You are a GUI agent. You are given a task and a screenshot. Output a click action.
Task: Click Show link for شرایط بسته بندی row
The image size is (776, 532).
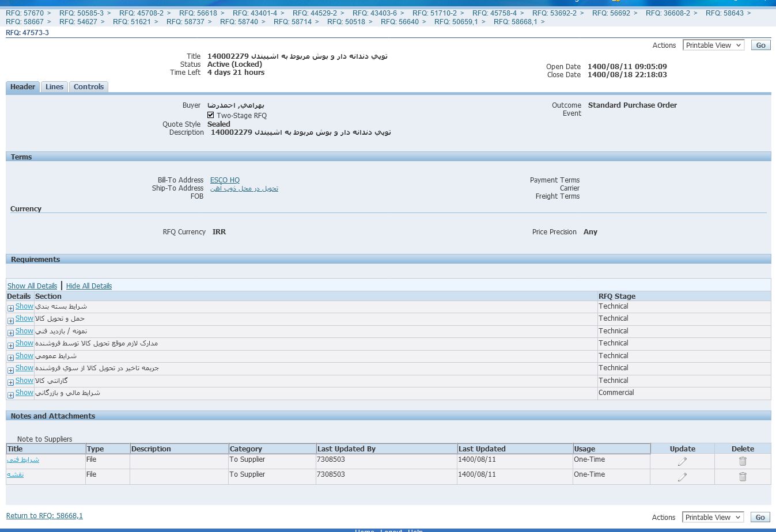[24, 306]
